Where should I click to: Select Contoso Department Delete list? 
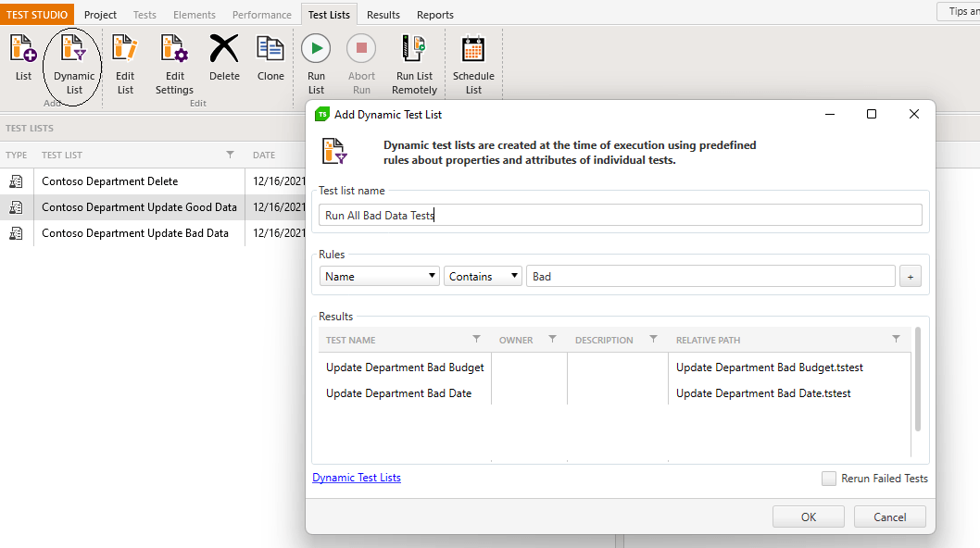(x=109, y=181)
